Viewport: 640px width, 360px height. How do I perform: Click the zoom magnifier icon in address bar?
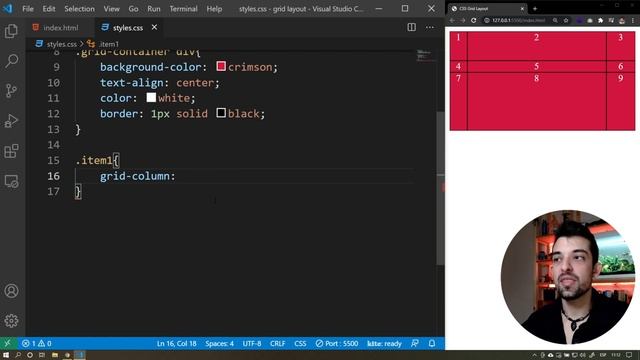(555, 20)
